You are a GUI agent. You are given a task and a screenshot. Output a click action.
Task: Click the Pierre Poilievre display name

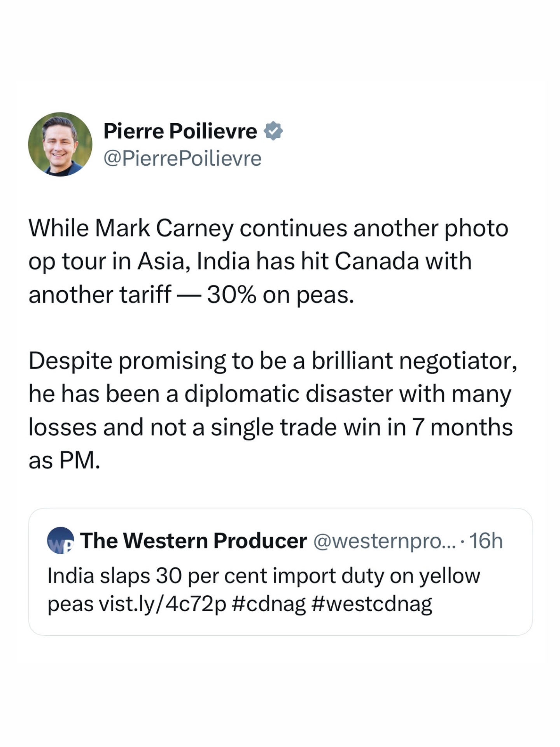click(x=180, y=131)
